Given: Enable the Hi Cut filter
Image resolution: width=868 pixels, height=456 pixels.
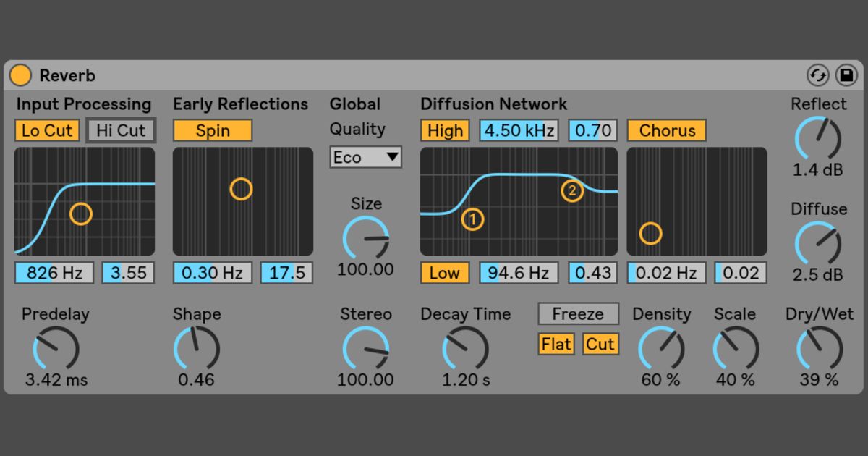Looking at the screenshot, I should coord(121,130).
